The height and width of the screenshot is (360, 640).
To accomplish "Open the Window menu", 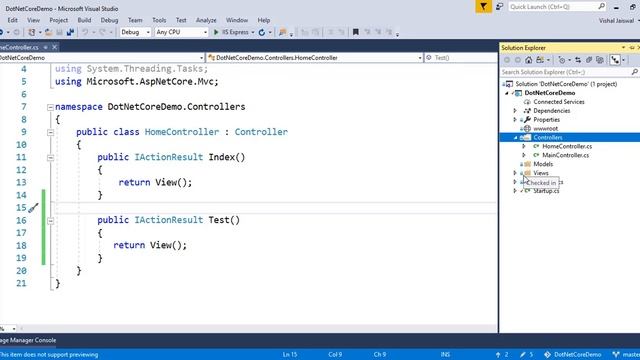I will tap(237, 20).
